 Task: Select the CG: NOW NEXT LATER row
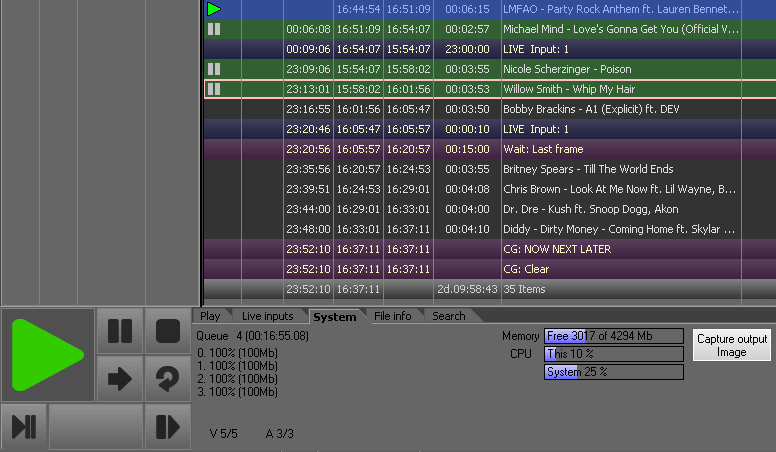point(557,249)
